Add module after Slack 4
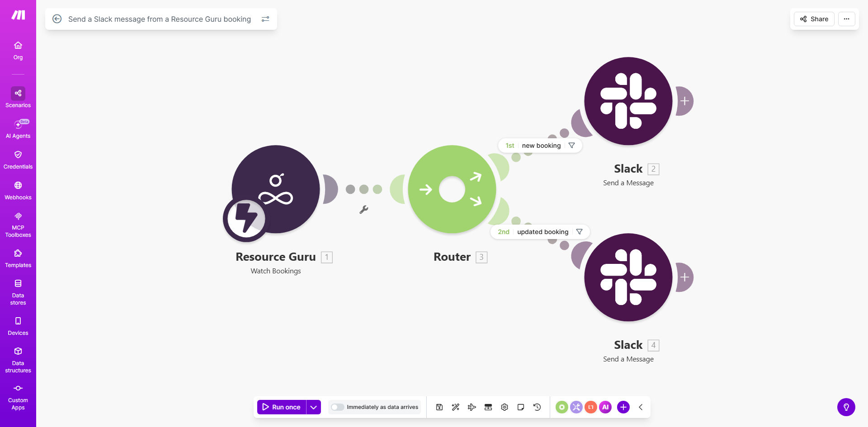The height and width of the screenshot is (427, 868). (x=684, y=277)
